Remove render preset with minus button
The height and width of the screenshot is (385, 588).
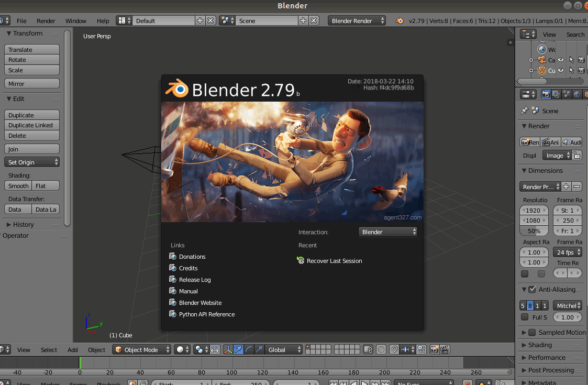click(577, 186)
